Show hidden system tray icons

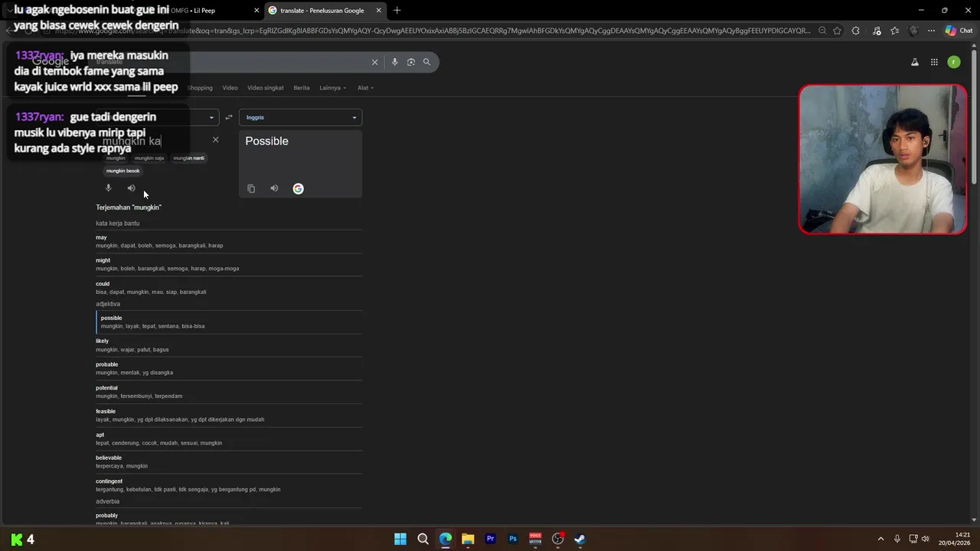point(880,539)
